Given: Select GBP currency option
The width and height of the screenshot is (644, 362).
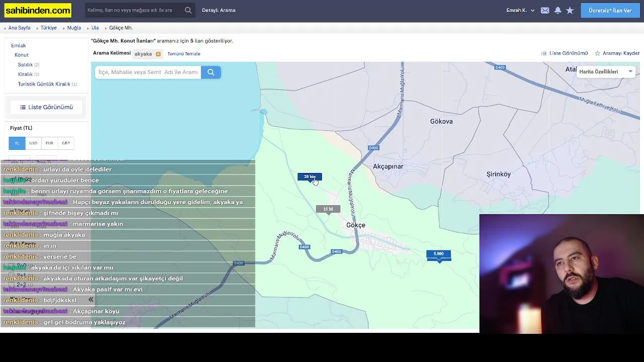Looking at the screenshot, I should click(66, 143).
